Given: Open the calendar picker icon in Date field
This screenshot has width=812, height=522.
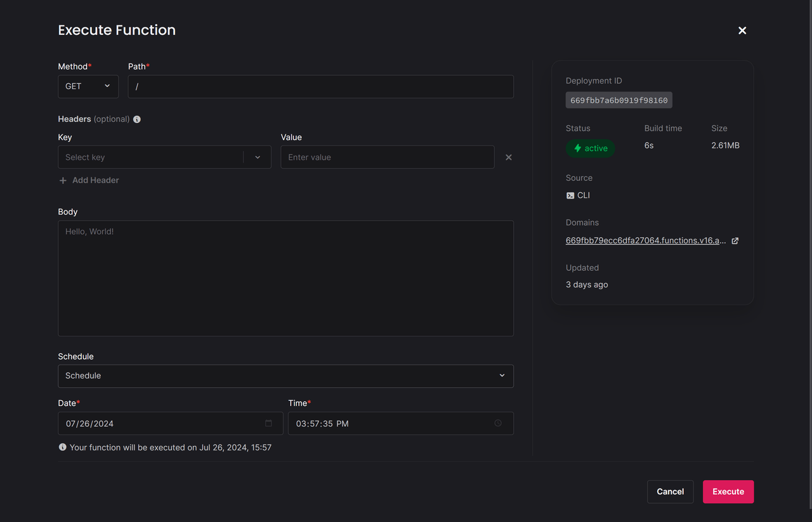Looking at the screenshot, I should click(268, 423).
